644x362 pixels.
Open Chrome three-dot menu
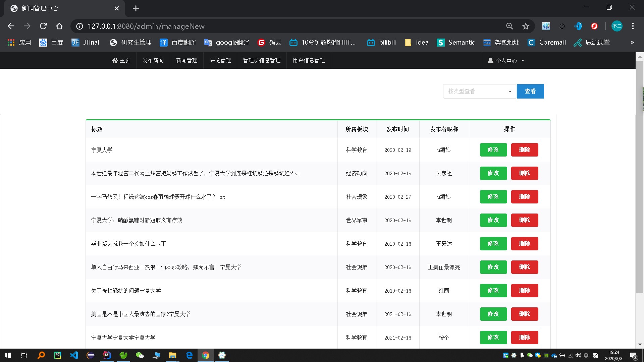[x=633, y=26]
